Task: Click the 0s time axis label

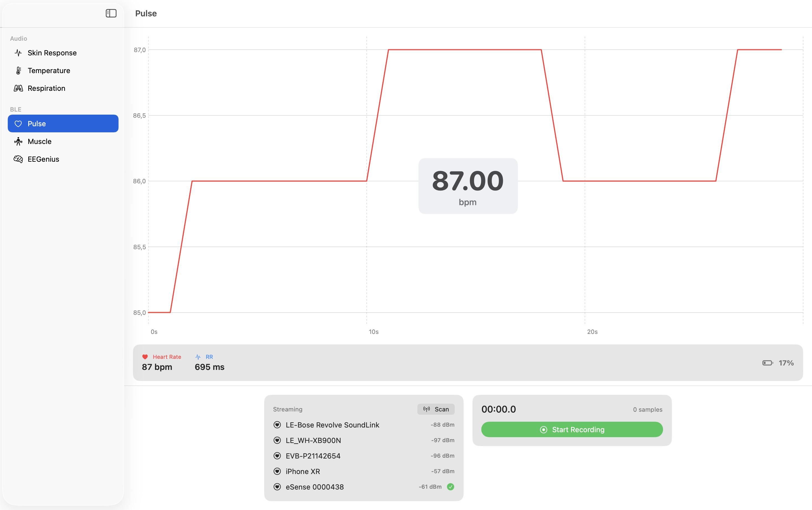Action: tap(154, 332)
